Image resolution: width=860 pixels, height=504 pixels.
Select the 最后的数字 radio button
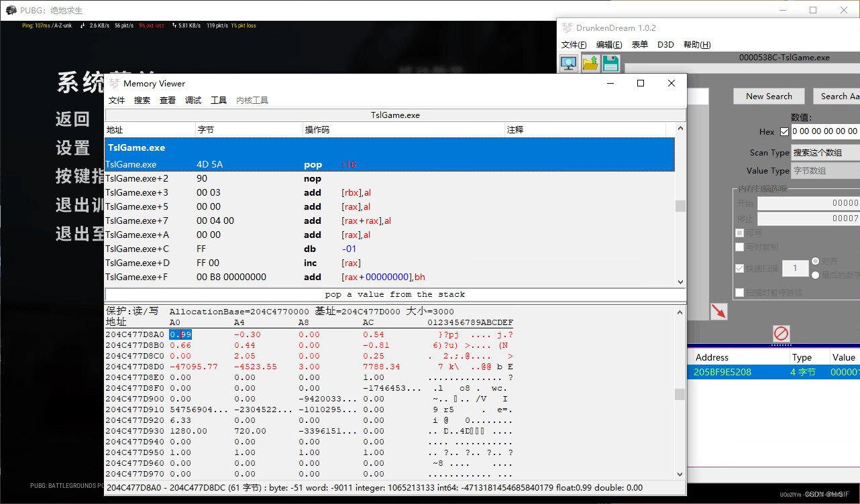[x=816, y=275]
